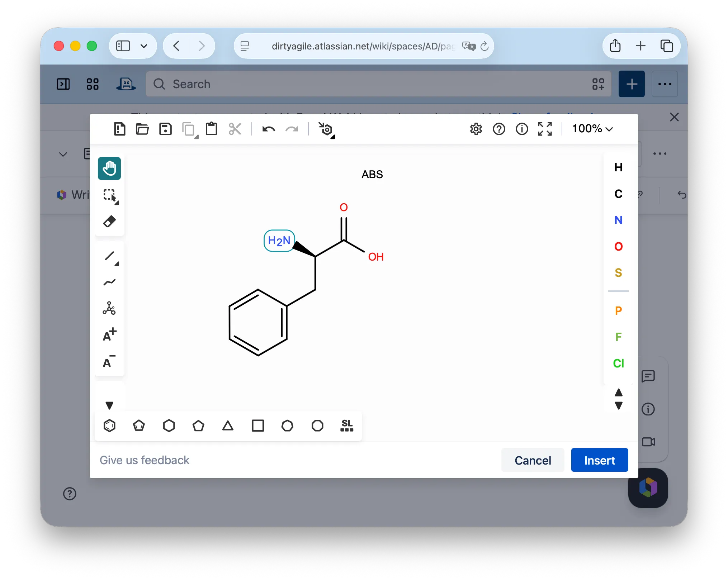Insert the cyclopropane triangle template
This screenshot has width=728, height=580.
(x=228, y=426)
